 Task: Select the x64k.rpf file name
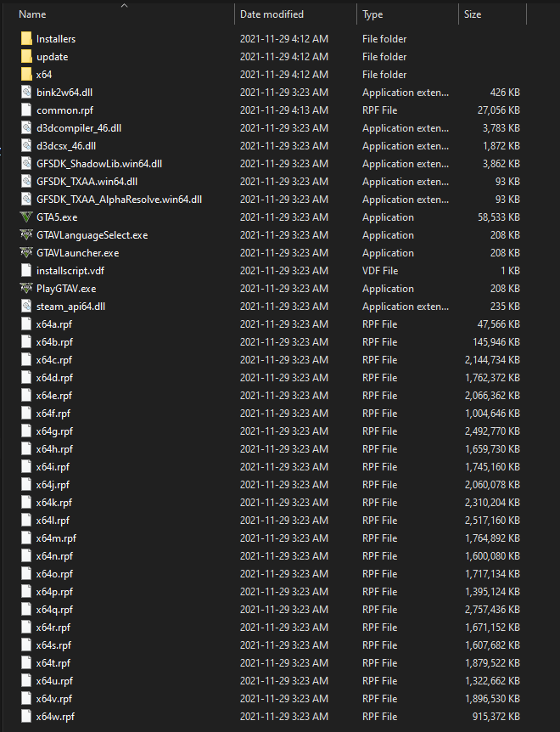click(54, 503)
